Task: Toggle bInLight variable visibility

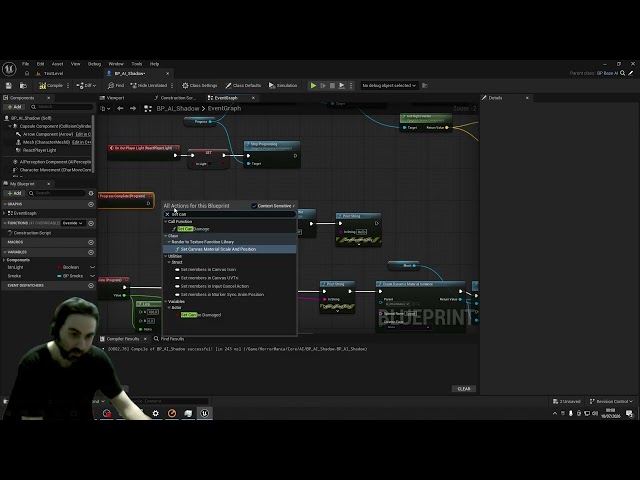Action: click(92, 267)
